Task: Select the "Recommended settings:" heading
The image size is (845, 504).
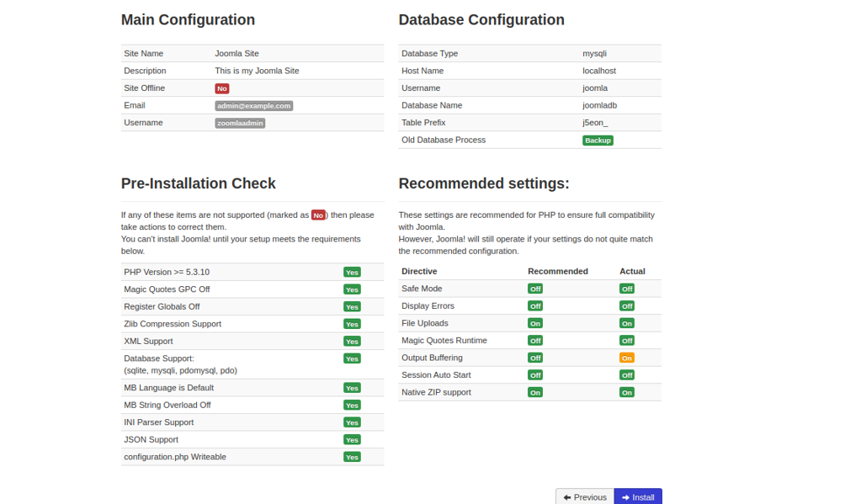Action: (484, 183)
